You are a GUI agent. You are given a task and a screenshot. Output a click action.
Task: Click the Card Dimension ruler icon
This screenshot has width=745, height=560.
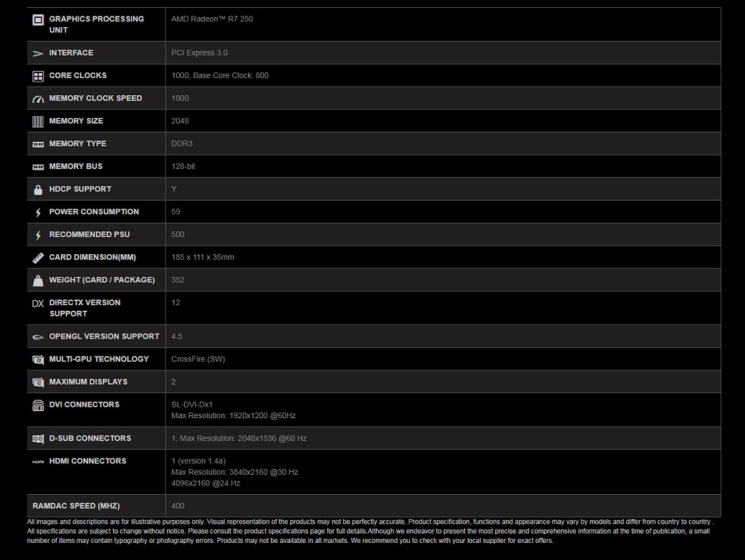(38, 257)
